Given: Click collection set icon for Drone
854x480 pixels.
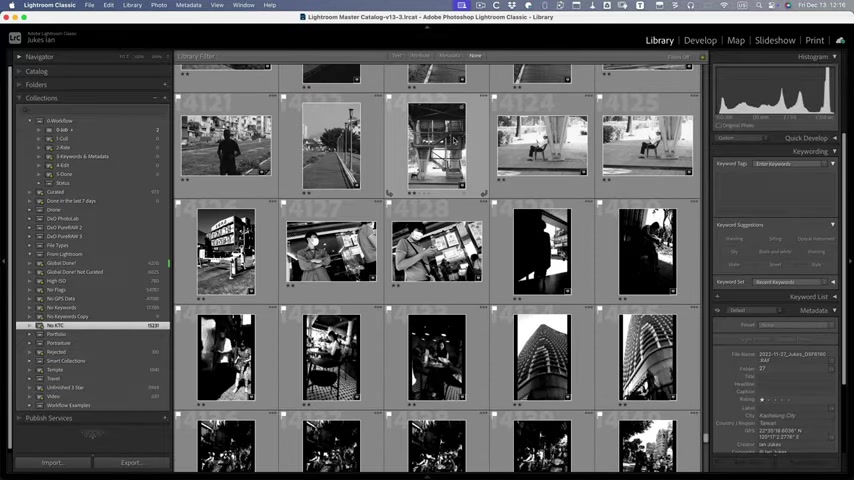Looking at the screenshot, I should 40,210.
